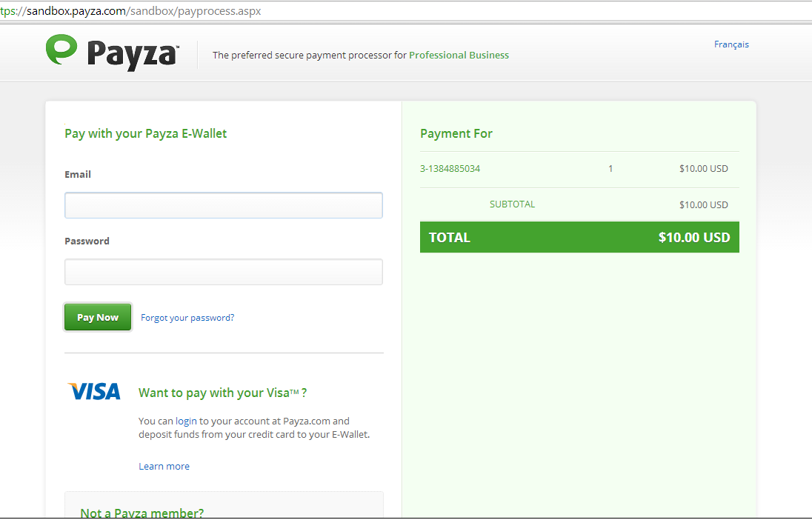This screenshot has width=812, height=520.
Task: Follow the login link to Payza.com
Action: (186, 421)
